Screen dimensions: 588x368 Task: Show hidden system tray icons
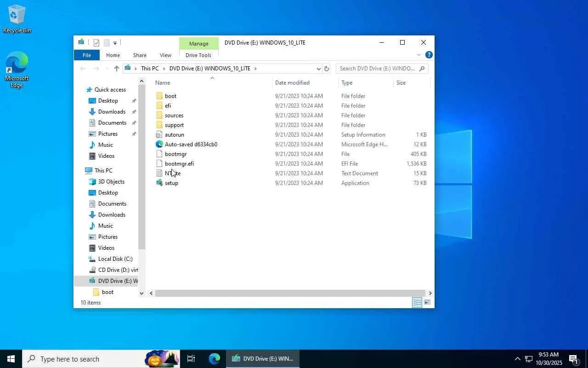[517, 359]
